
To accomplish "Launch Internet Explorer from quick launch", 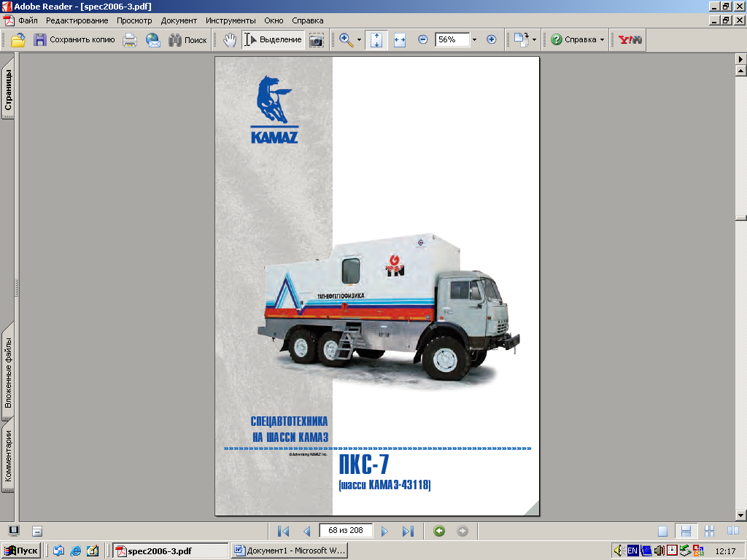I will click(x=76, y=551).
